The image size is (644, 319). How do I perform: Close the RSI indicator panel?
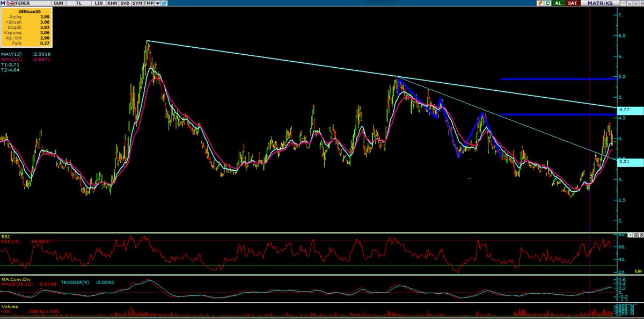point(641,235)
